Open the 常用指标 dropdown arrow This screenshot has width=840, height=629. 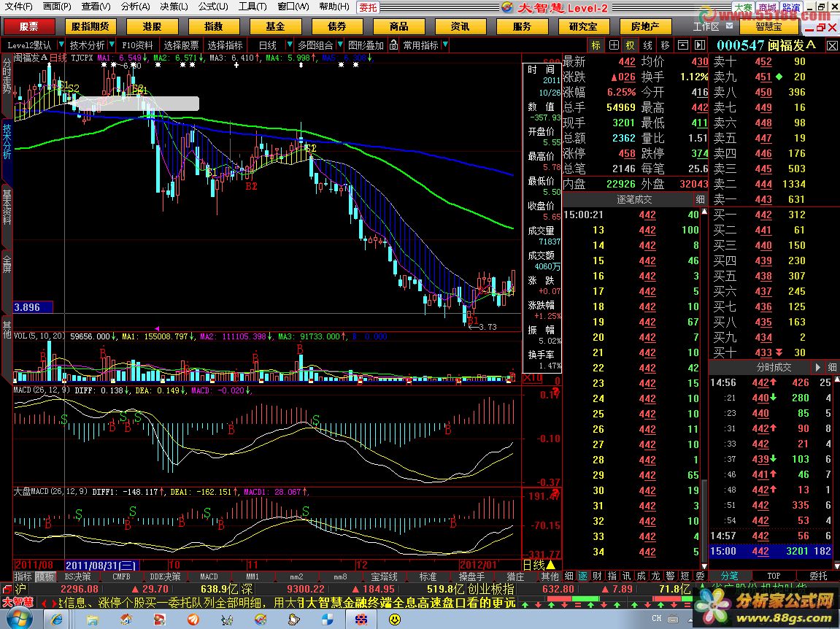click(445, 45)
